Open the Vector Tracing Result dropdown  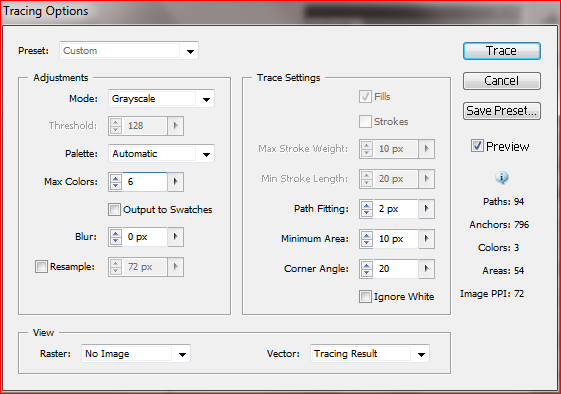click(x=370, y=354)
